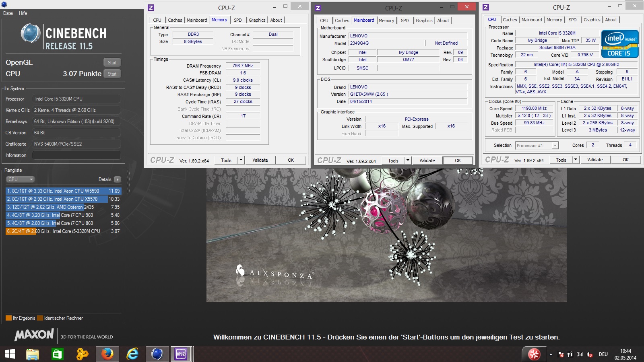Toggle ranking Details arrow button

point(118,179)
